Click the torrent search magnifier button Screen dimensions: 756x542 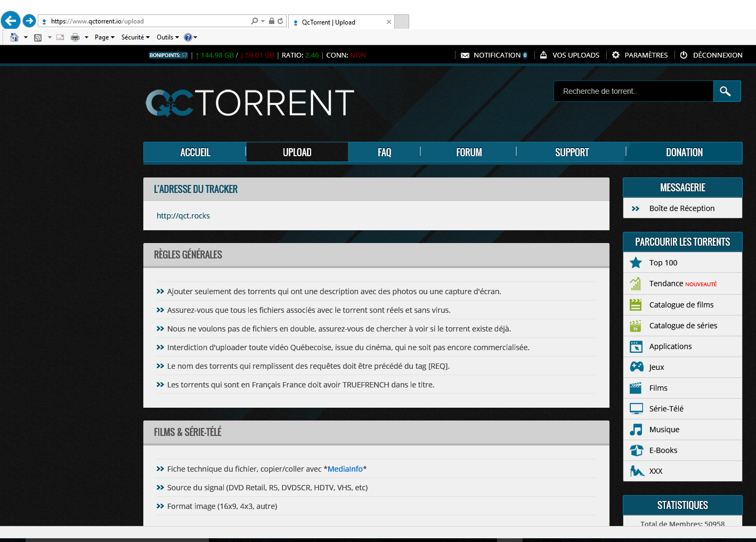727,91
